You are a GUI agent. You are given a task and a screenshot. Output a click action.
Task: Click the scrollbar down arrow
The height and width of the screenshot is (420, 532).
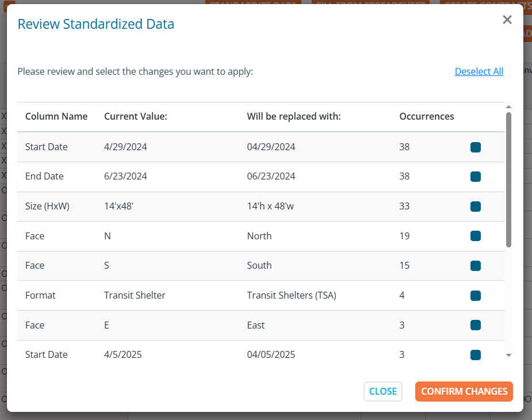(508, 356)
